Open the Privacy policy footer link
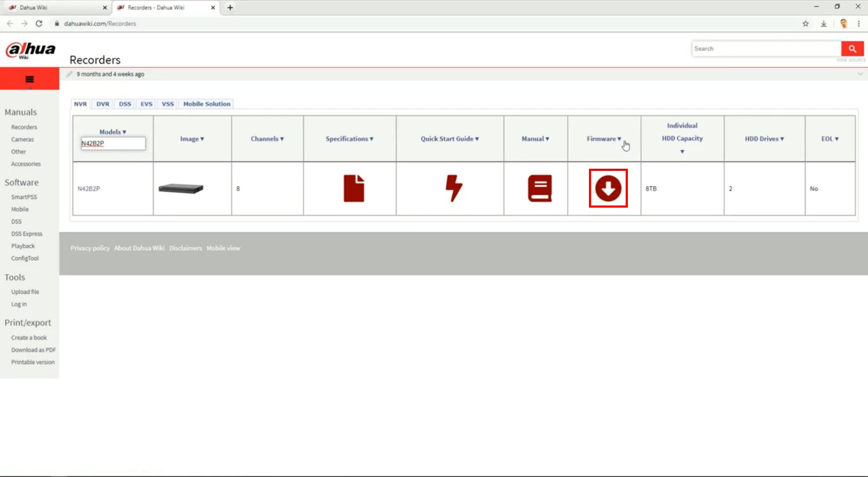This screenshot has width=868, height=477. pos(90,248)
